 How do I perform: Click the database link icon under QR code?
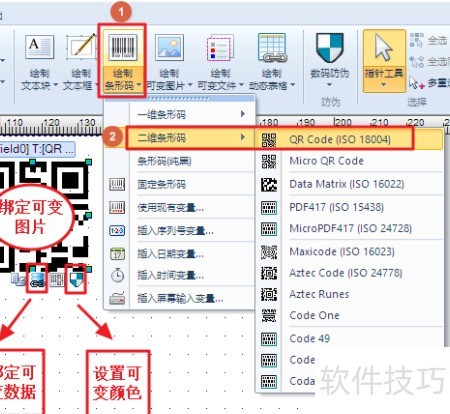click(x=37, y=279)
